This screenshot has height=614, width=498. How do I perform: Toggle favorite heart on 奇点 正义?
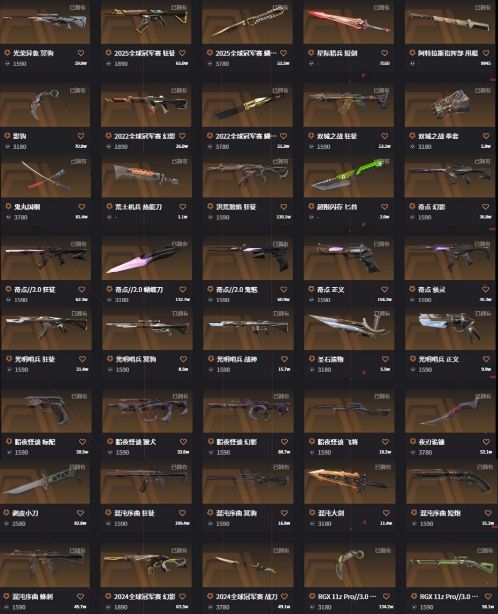(x=384, y=289)
